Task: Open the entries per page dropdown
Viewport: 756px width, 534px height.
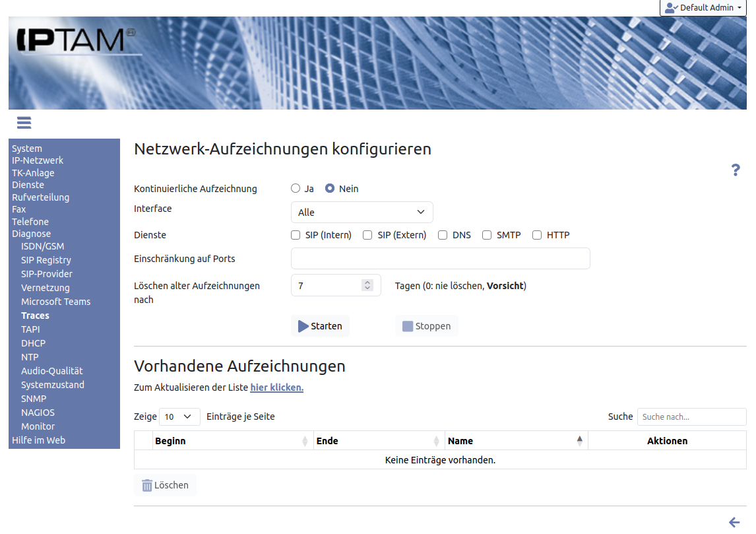Action: pos(179,417)
